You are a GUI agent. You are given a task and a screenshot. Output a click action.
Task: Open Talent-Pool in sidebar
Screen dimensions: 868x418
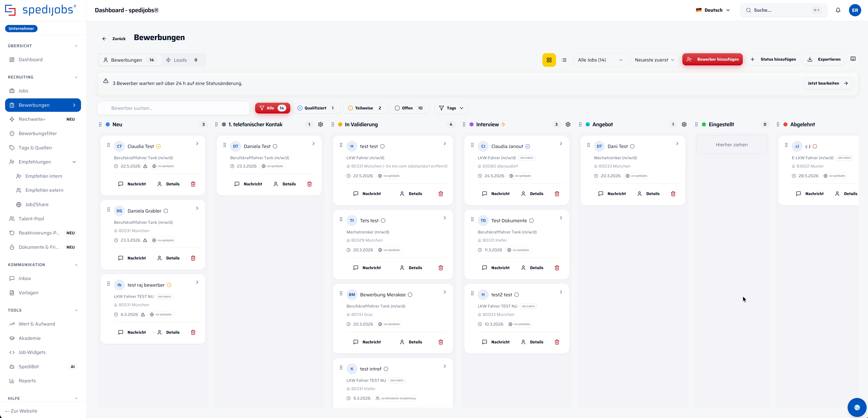pyautogui.click(x=43, y=219)
